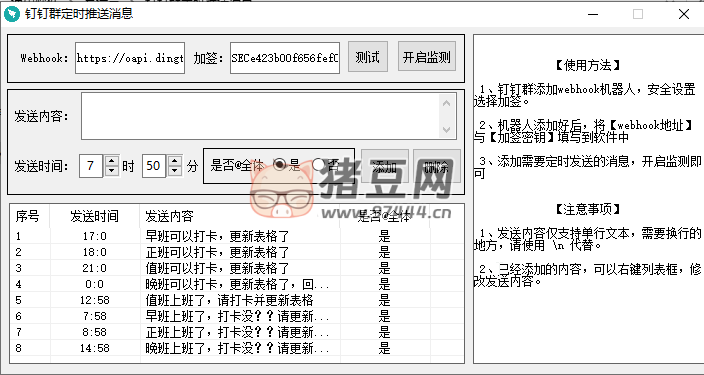704x375 pixels.
Task: Click the time cell 7:58
Action: (95, 317)
